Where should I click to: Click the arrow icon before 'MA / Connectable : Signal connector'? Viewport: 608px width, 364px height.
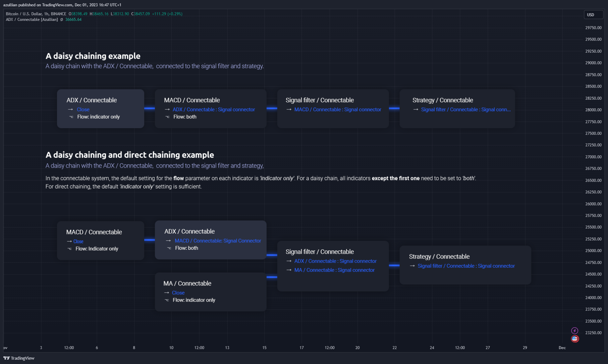(x=289, y=270)
